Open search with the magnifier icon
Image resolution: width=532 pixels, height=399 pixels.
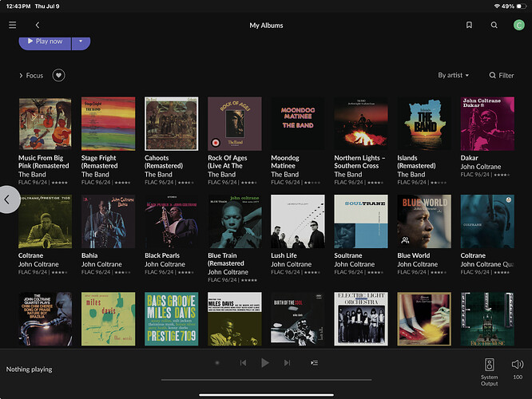(494, 25)
